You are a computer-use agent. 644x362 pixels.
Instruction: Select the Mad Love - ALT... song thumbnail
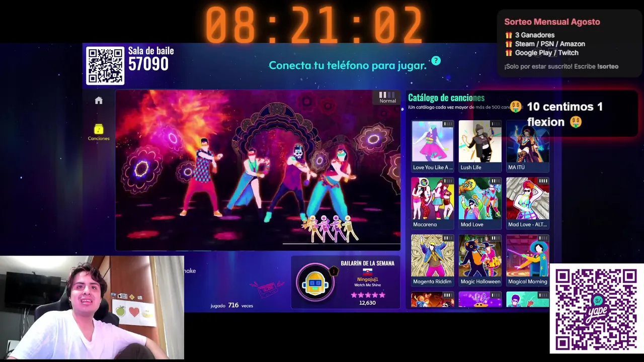[x=528, y=199]
